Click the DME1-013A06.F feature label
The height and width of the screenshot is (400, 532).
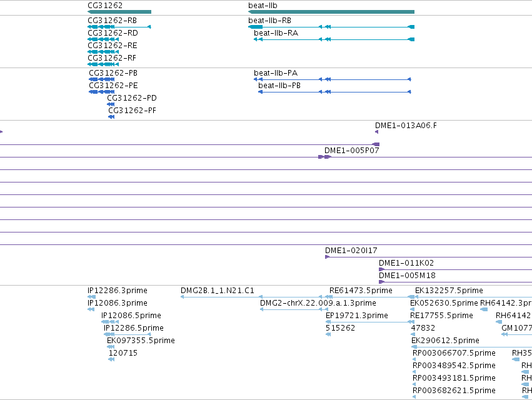click(x=406, y=126)
